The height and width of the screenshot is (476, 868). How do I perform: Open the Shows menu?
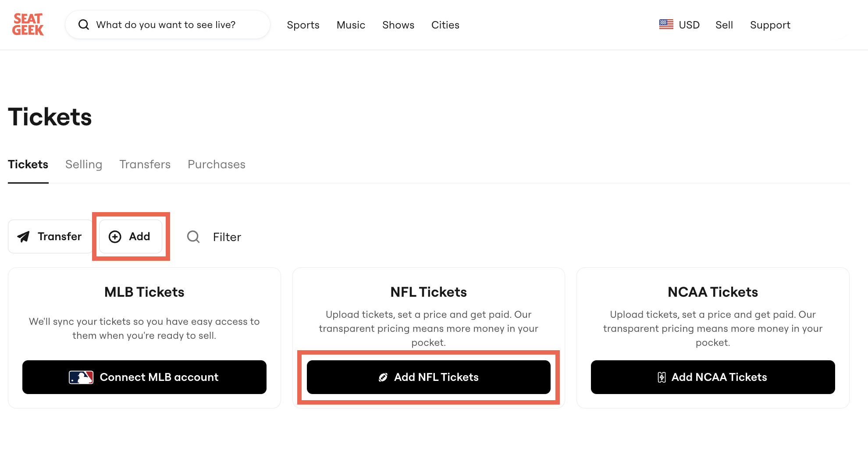(398, 25)
